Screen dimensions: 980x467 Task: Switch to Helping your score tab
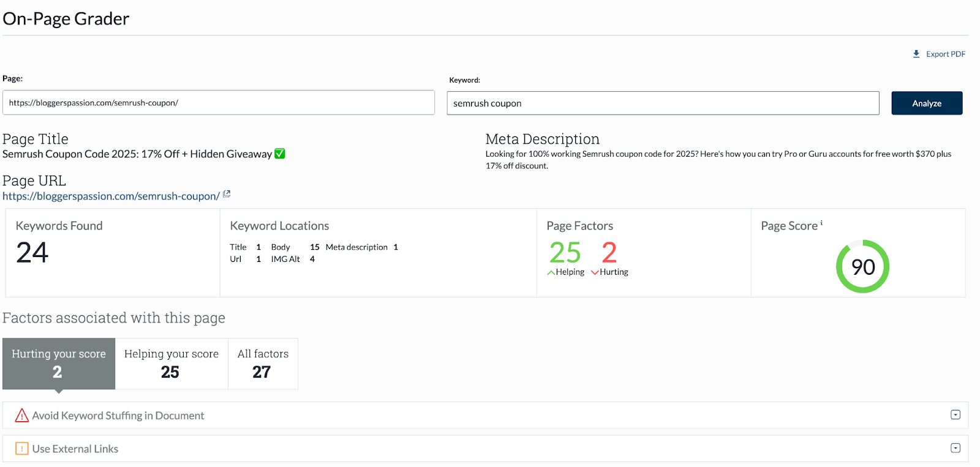tap(171, 364)
